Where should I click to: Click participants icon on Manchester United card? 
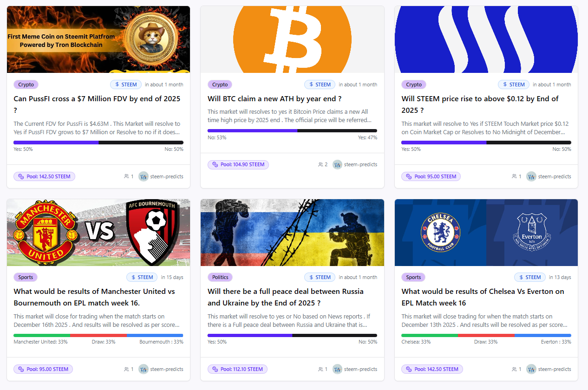[x=126, y=369]
